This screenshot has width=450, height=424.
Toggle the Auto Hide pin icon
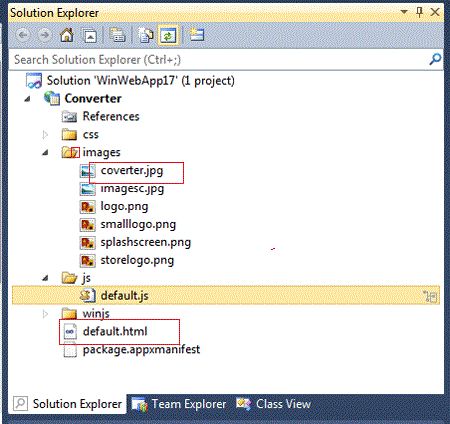tap(420, 12)
